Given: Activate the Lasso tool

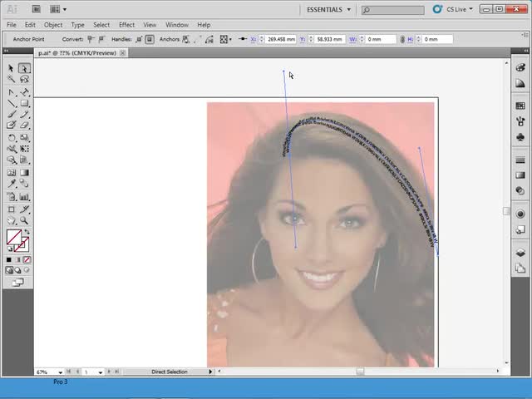Looking at the screenshot, I should click(x=24, y=80).
